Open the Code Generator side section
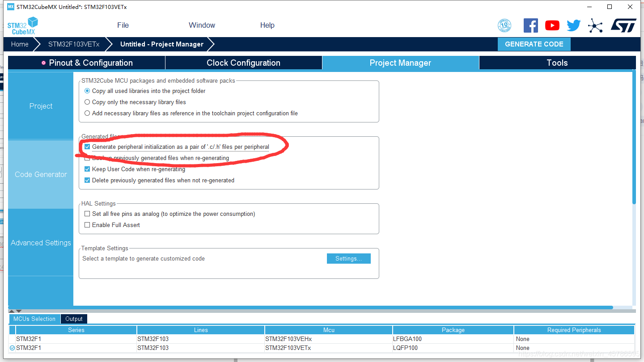Viewport: 644px width, 362px height. pyautogui.click(x=41, y=174)
